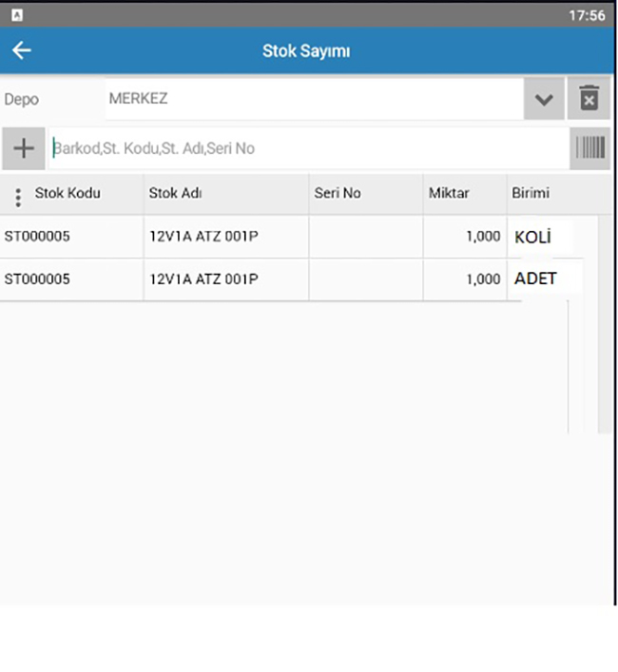Click the Birimi column header
The width and height of the screenshot is (618, 672).
(x=531, y=193)
